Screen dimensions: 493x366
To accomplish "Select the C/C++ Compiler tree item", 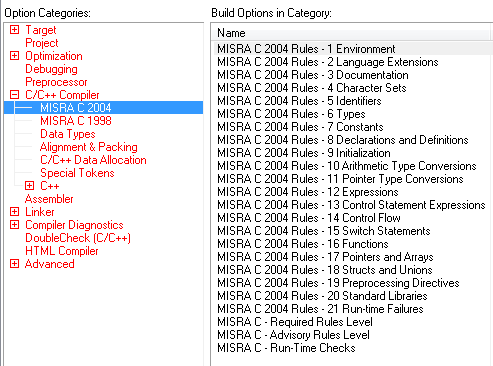I will [62, 95].
